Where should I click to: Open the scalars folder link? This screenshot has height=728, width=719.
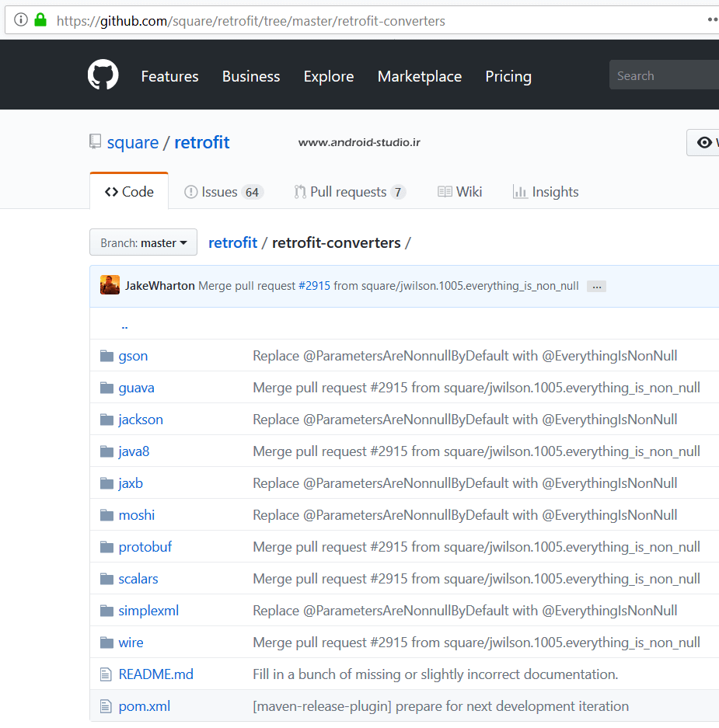point(138,579)
